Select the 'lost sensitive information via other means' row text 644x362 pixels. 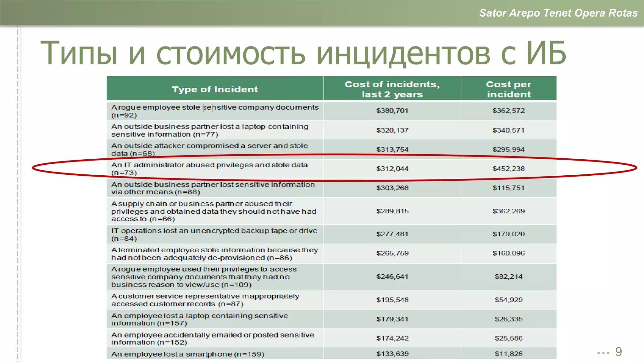pyautogui.click(x=213, y=188)
